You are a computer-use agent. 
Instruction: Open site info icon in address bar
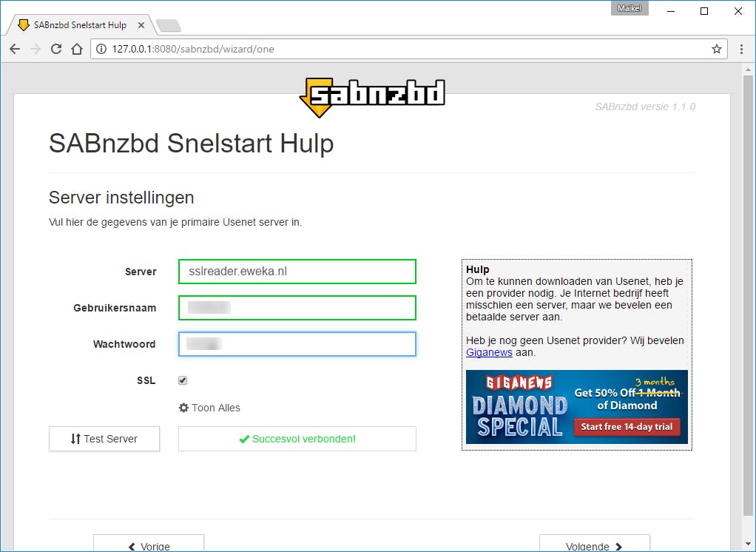click(x=101, y=49)
